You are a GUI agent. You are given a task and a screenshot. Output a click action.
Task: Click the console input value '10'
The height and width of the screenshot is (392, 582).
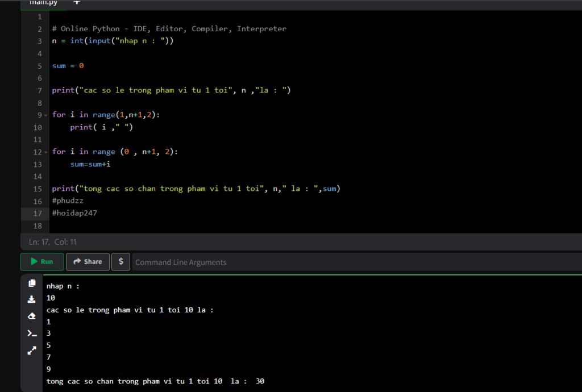pos(51,298)
